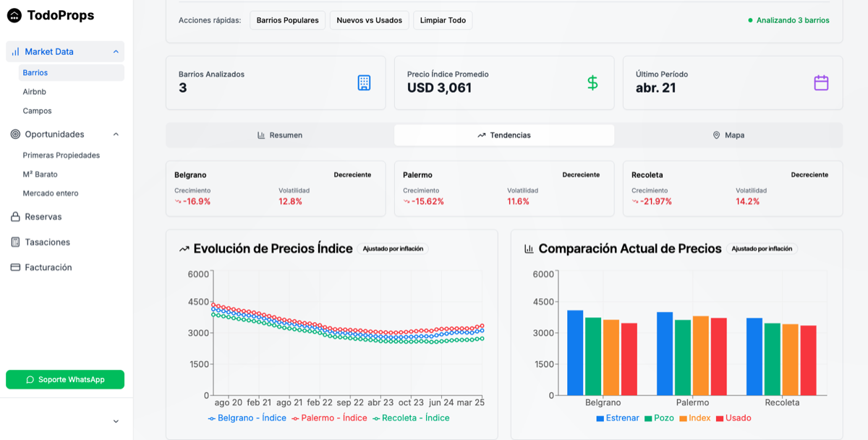
Task: Toggle Belgrano - Índice series in chart legend
Action: pyautogui.click(x=247, y=418)
